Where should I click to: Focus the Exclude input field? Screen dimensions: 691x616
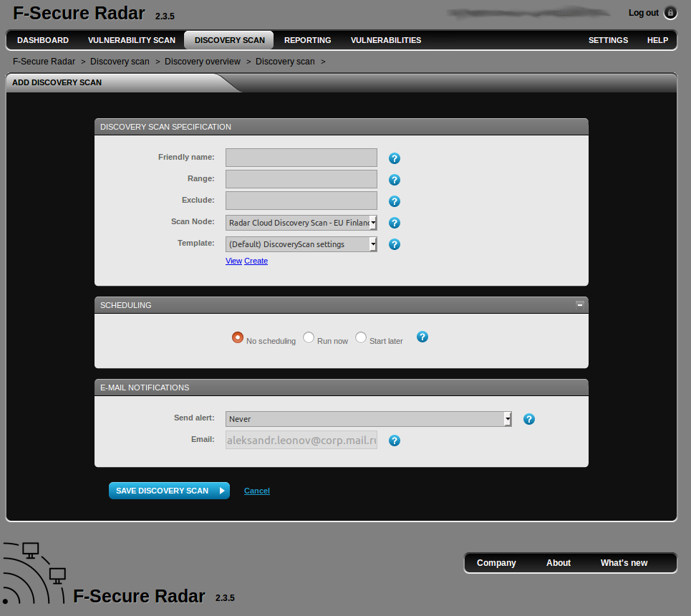point(301,201)
